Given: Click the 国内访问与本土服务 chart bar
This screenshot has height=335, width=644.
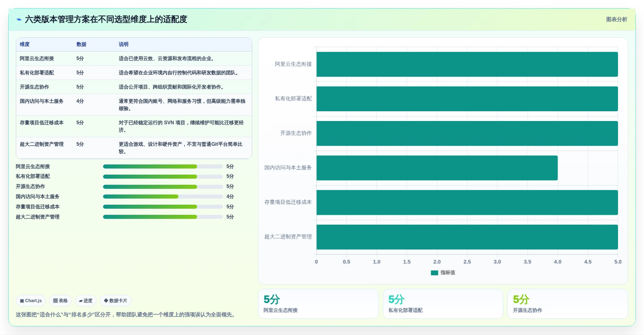Looking at the screenshot, I should coord(437,168).
